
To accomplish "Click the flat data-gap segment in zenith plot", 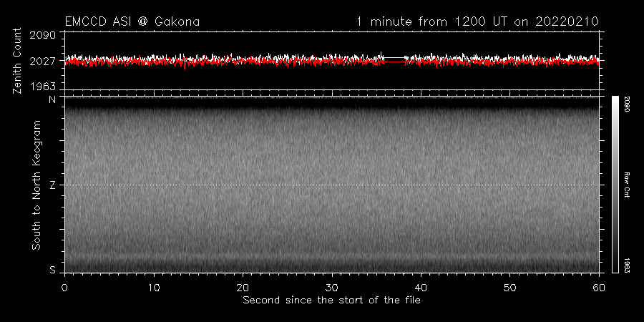I will click(394, 59).
